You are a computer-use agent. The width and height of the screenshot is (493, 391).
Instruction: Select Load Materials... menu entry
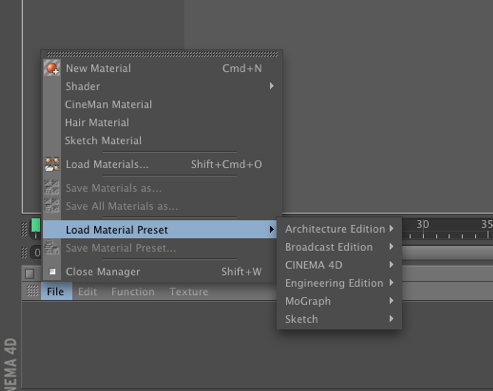point(162,164)
